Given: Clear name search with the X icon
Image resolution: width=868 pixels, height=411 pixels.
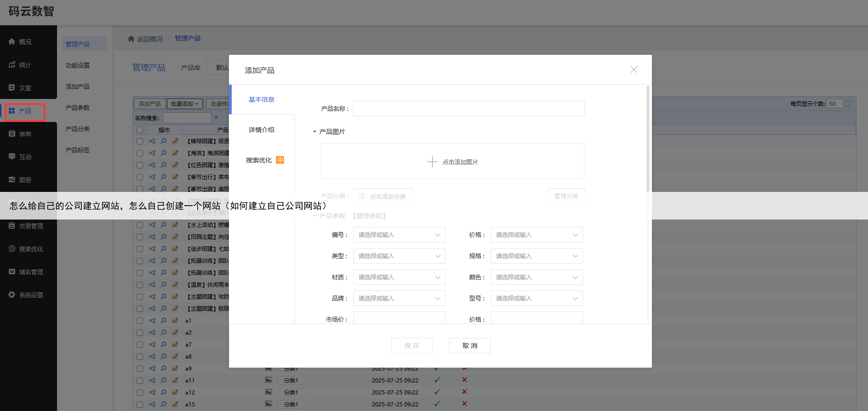Looking at the screenshot, I should tap(216, 118).
